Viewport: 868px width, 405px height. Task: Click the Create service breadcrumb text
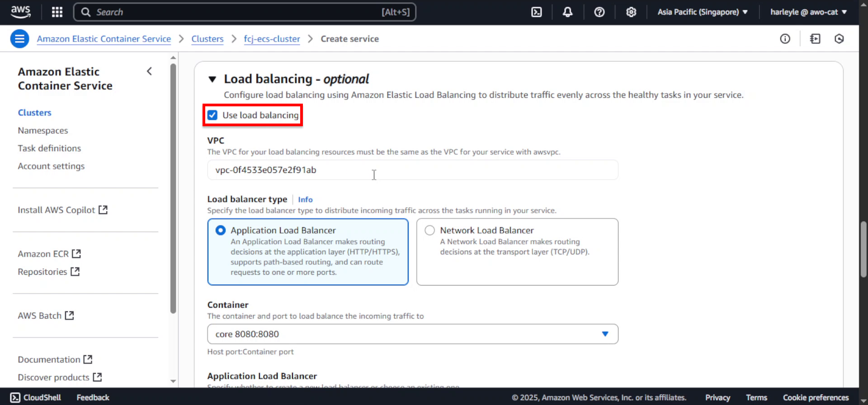pyautogui.click(x=350, y=39)
